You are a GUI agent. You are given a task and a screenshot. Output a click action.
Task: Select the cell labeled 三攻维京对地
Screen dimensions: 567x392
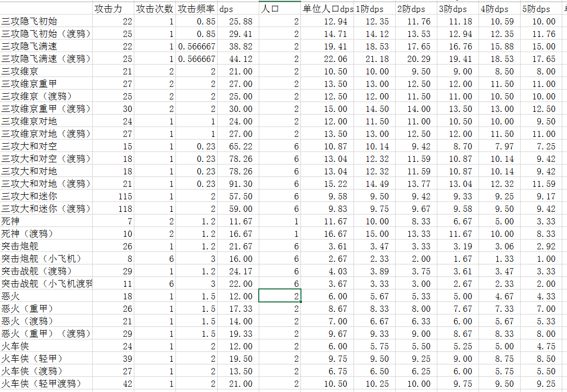point(46,121)
